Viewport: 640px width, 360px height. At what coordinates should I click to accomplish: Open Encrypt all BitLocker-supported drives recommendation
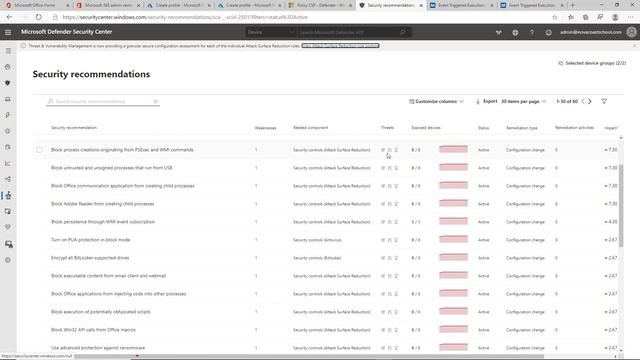click(90, 258)
